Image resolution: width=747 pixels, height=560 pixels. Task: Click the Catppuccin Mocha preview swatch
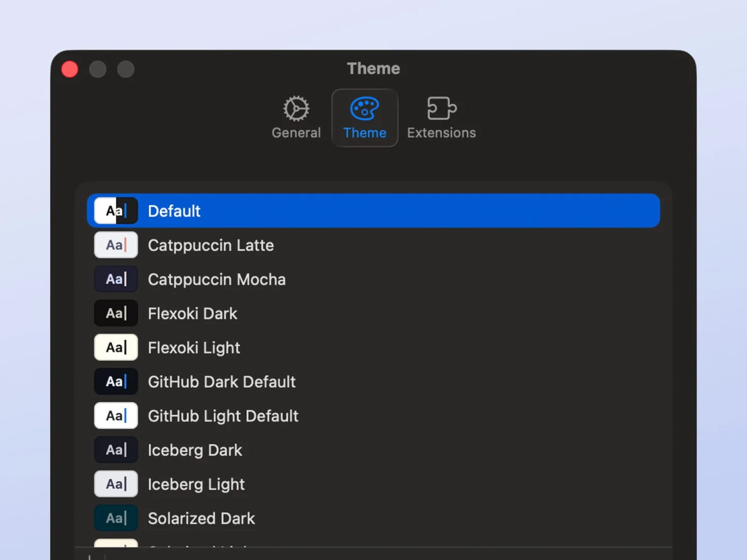pyautogui.click(x=116, y=279)
